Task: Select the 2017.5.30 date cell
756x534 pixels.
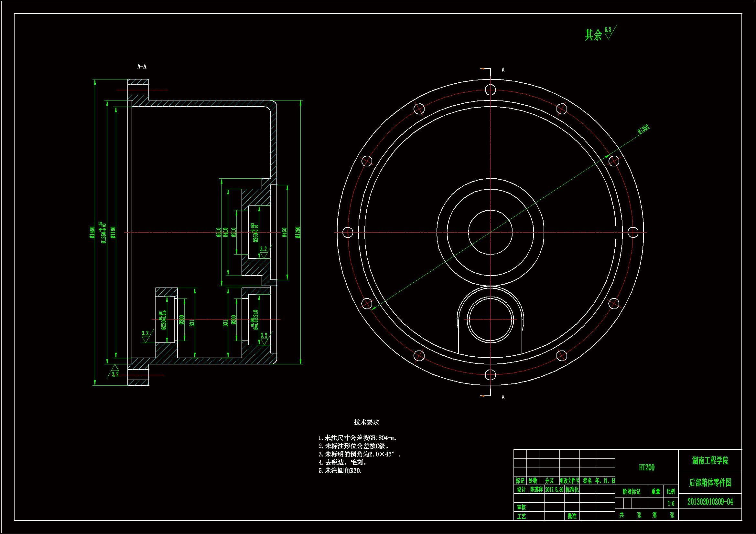Action: point(554,490)
